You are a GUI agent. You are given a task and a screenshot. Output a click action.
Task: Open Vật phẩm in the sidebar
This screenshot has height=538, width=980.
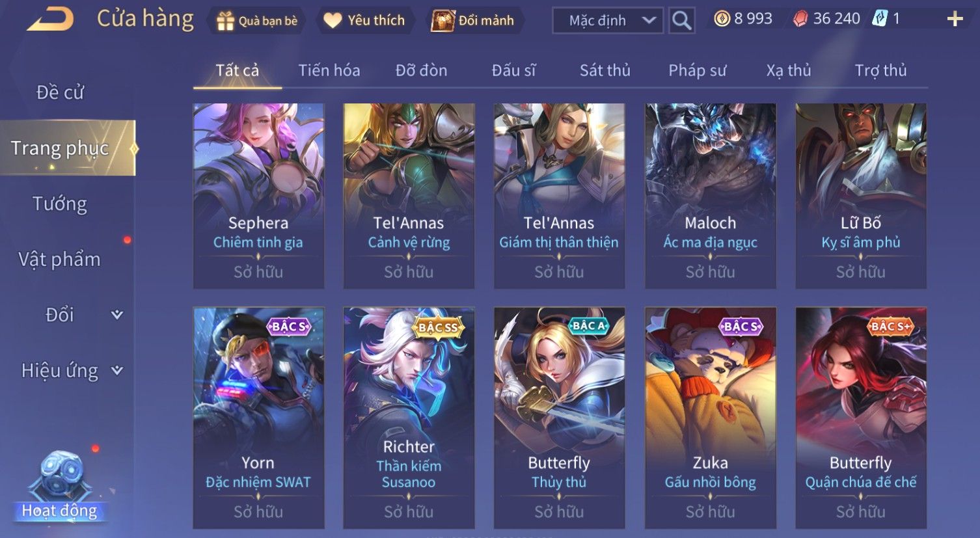(x=59, y=260)
